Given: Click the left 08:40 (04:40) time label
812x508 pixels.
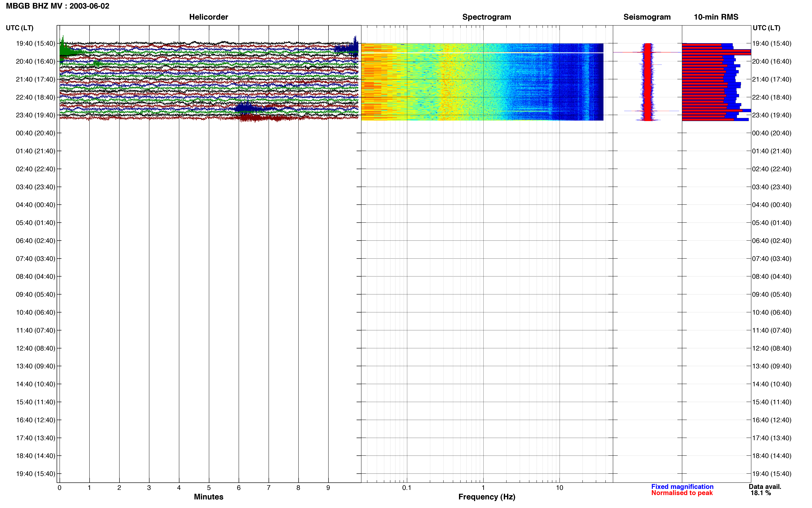Looking at the screenshot, I should point(36,277).
